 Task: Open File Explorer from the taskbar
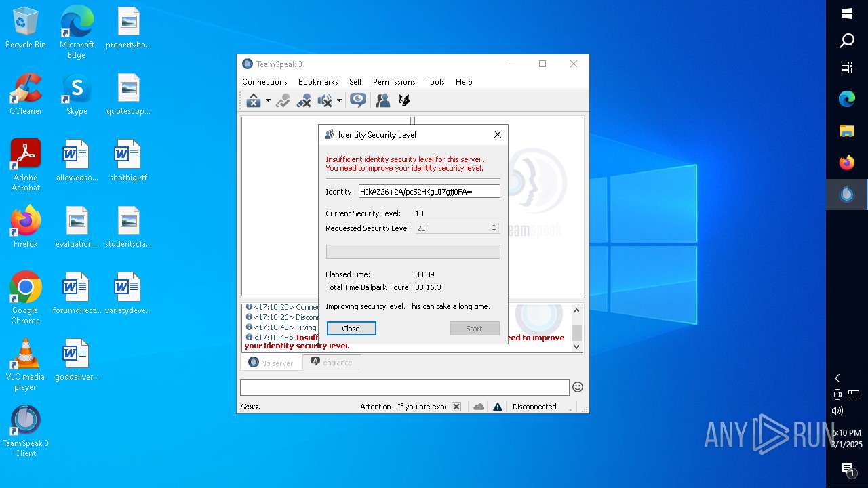tap(847, 131)
